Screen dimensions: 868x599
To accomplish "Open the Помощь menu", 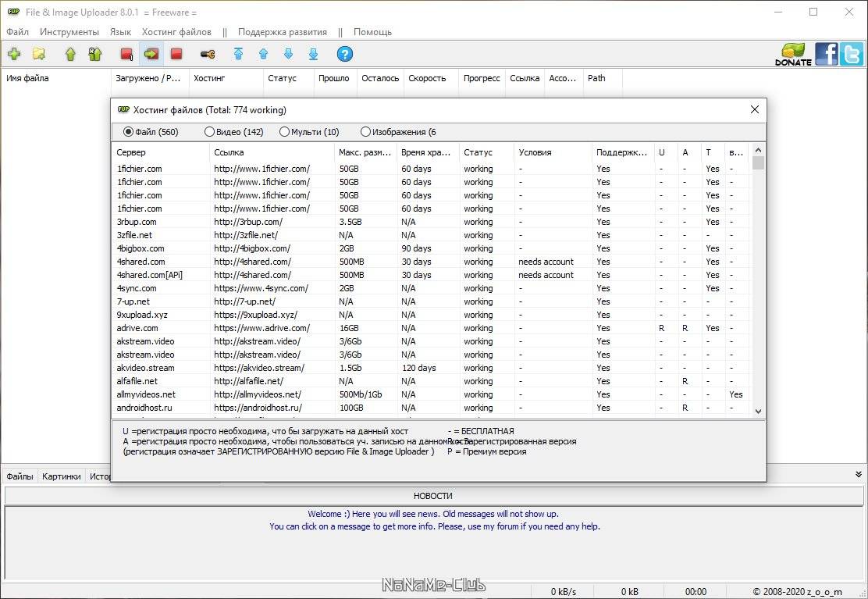I will [x=372, y=31].
